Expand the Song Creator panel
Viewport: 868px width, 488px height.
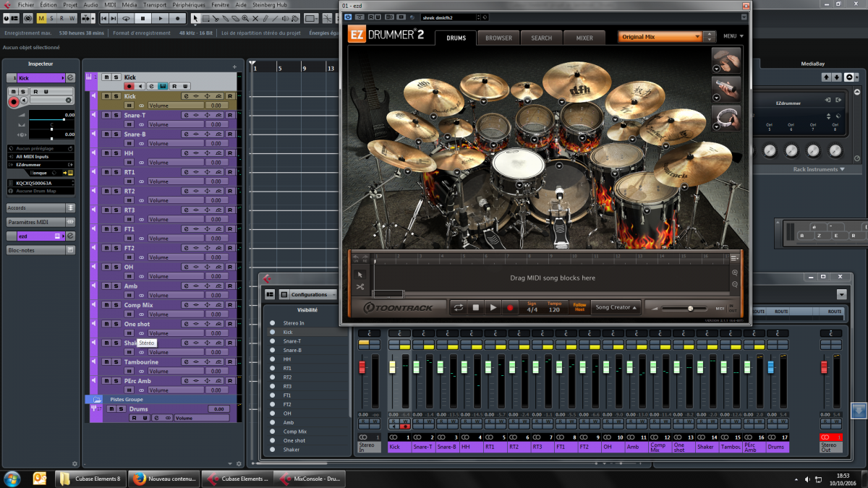tap(616, 307)
